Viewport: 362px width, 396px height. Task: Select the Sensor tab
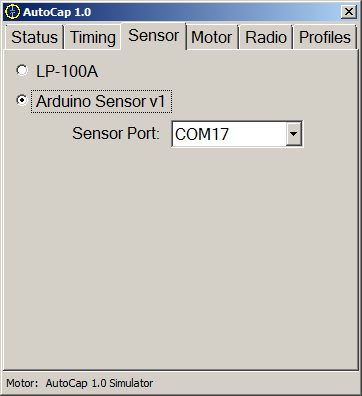(x=153, y=36)
